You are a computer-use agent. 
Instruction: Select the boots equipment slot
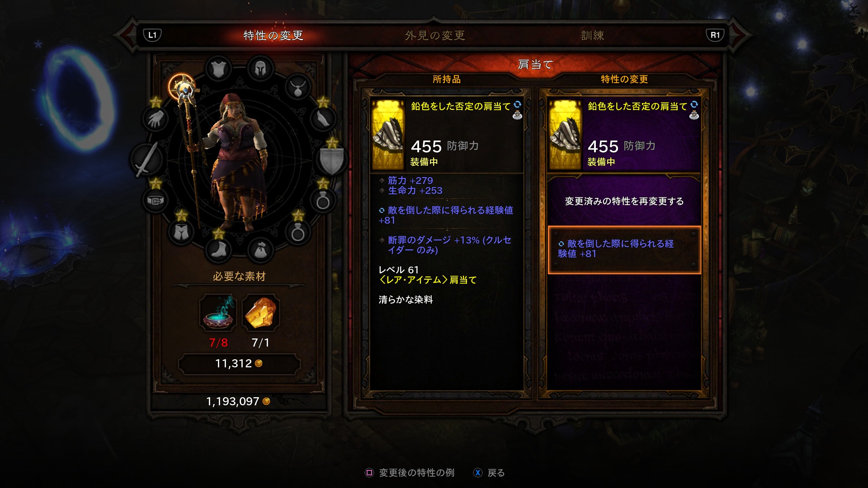point(218,250)
